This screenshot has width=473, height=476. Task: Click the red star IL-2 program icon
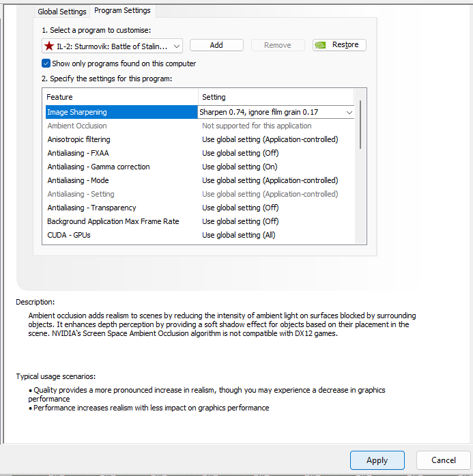49,46
